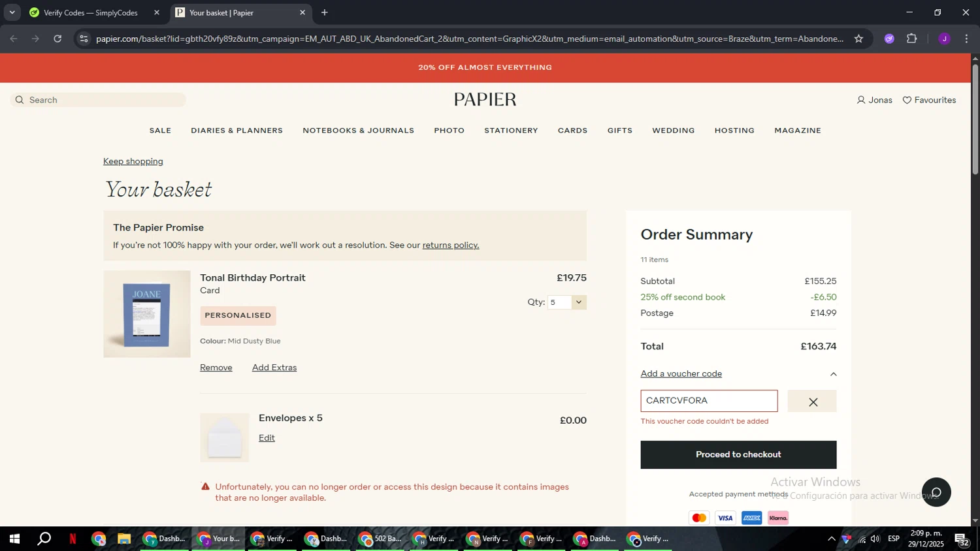
Task: Click Add Extras link
Action: click(274, 368)
